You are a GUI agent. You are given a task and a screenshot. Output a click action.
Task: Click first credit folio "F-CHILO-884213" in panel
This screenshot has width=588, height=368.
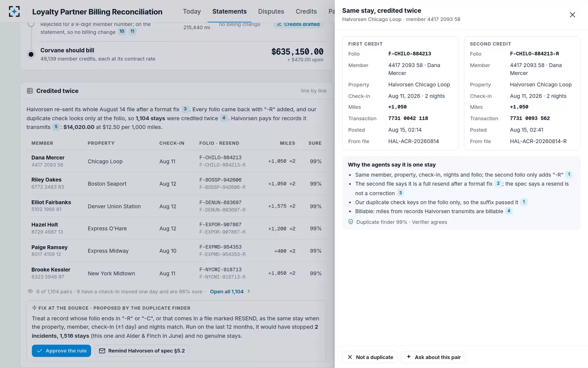point(410,54)
